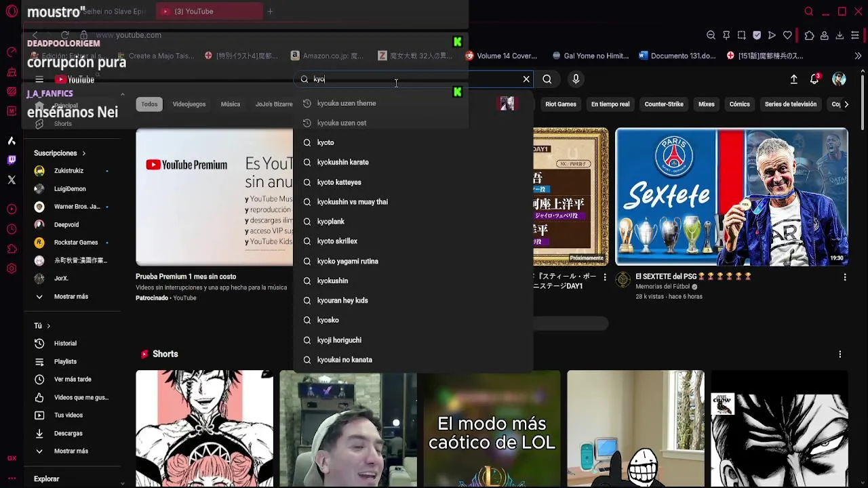This screenshot has height=488, width=868.
Task: Open YouTube notifications bell
Action: coord(815,79)
